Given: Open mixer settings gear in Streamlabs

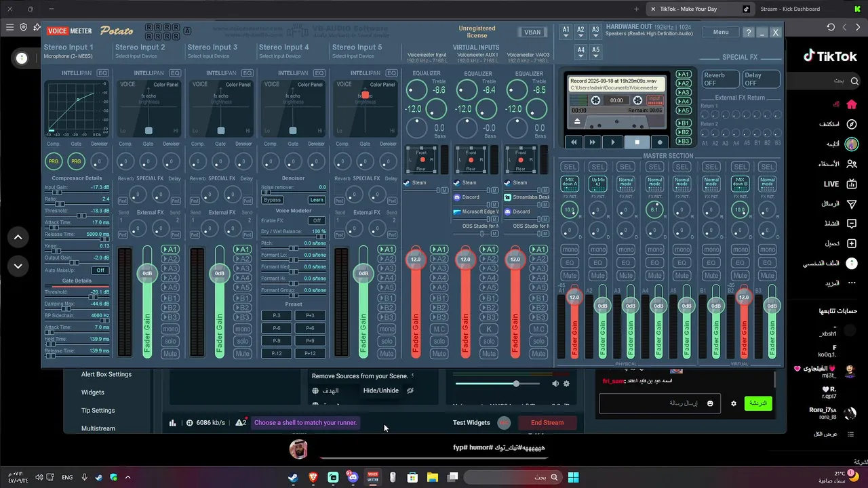Looking at the screenshot, I should pyautogui.click(x=566, y=384).
